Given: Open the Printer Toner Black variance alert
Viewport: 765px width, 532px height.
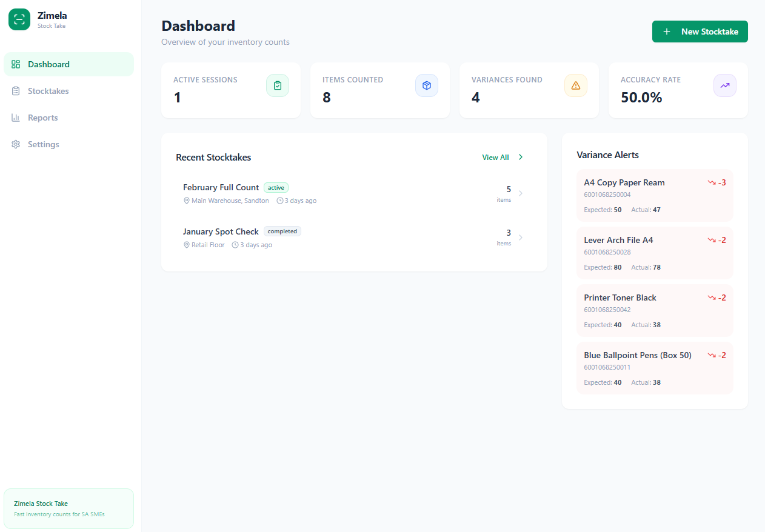Looking at the screenshot, I should point(655,310).
